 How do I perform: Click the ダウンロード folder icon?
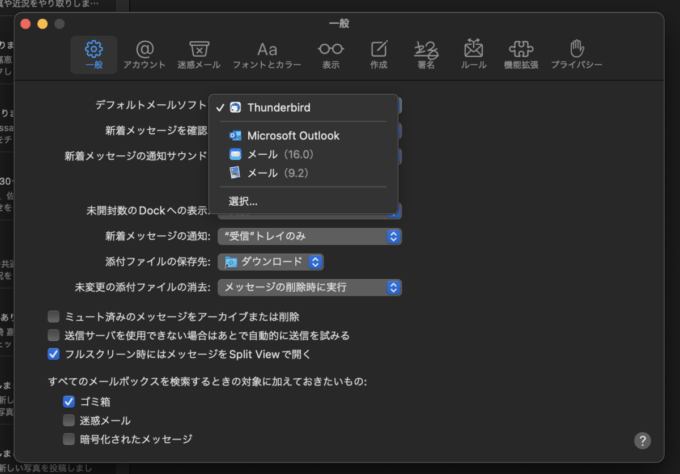click(231, 262)
